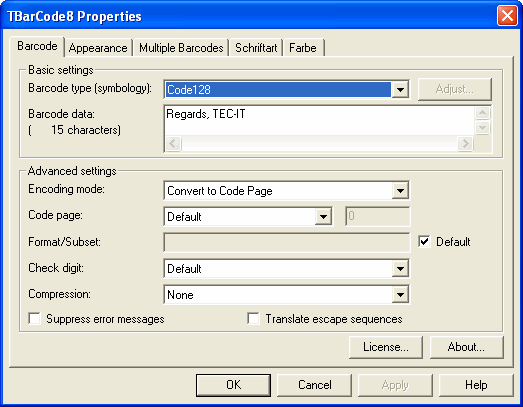Close the TBarCode8 Properties window

[507, 16]
